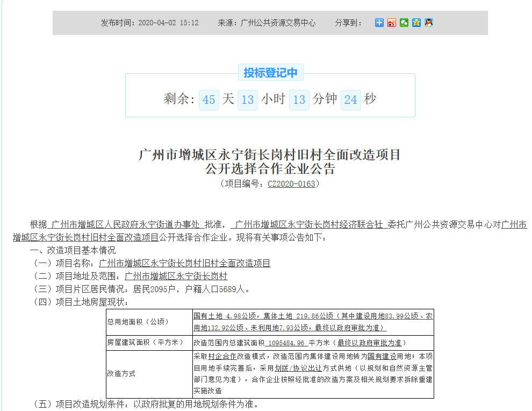Share the announcement to Sina Weibo
Screen dimensions: 532x411
point(392,23)
